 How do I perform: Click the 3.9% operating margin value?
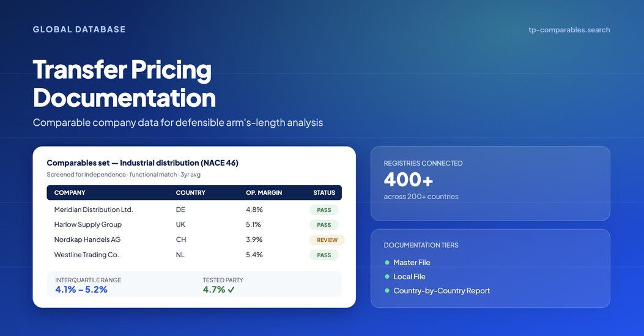point(254,239)
